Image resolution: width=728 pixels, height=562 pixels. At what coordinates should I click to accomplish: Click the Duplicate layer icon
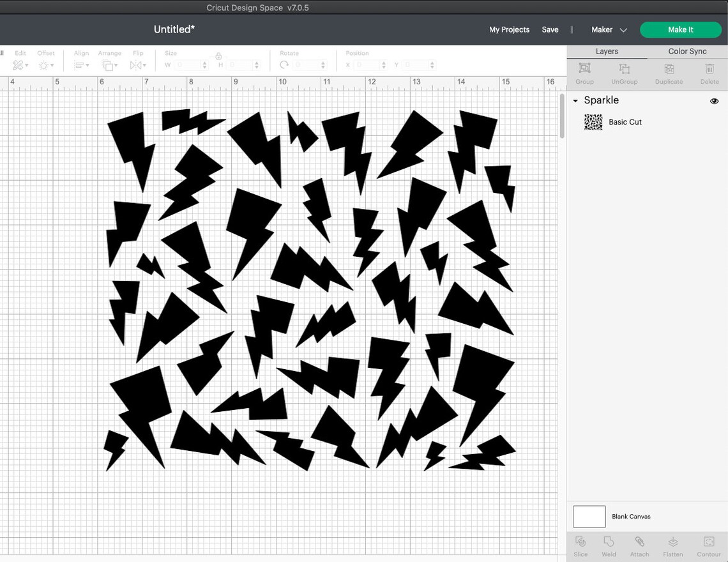pyautogui.click(x=669, y=69)
